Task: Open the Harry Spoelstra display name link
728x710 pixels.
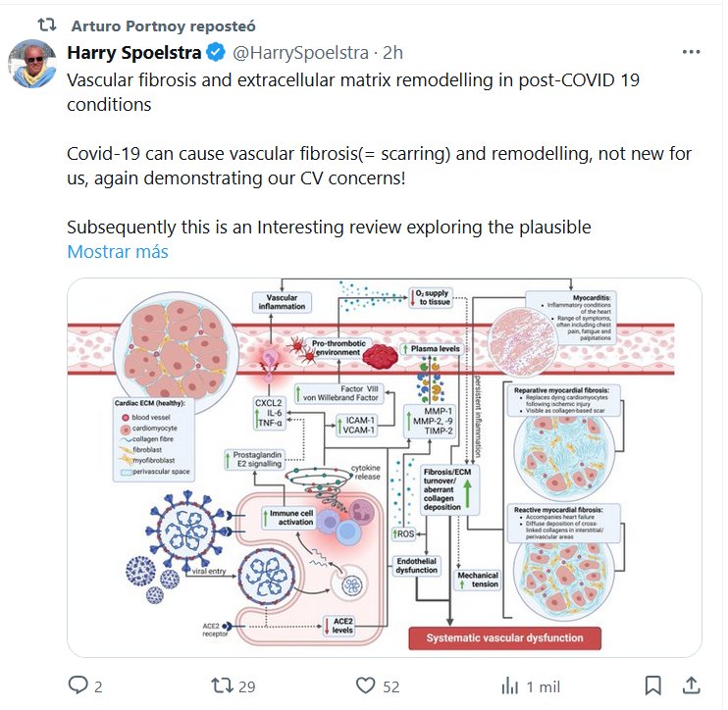Action: (x=135, y=52)
